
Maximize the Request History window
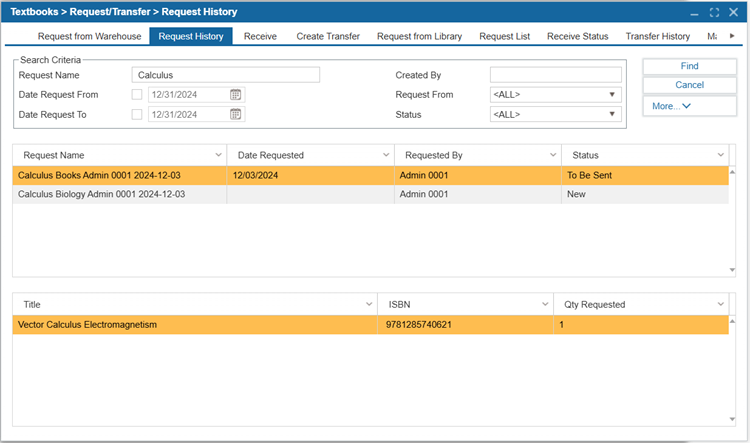[x=714, y=12]
